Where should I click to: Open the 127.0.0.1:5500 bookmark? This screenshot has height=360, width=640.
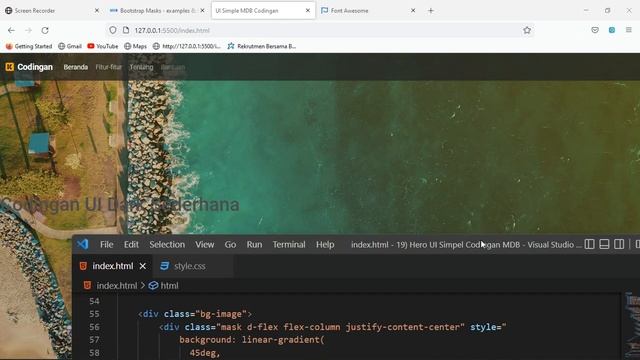pos(187,46)
